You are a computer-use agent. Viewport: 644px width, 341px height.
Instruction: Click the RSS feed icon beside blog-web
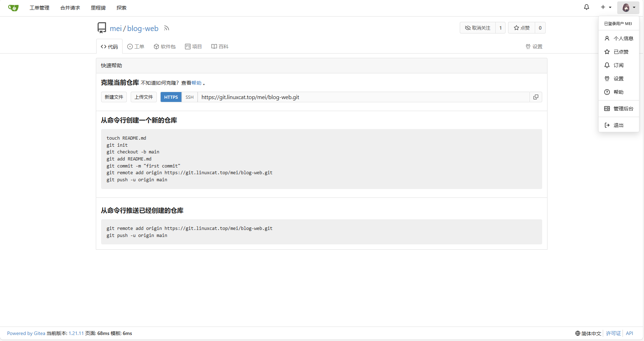(167, 29)
